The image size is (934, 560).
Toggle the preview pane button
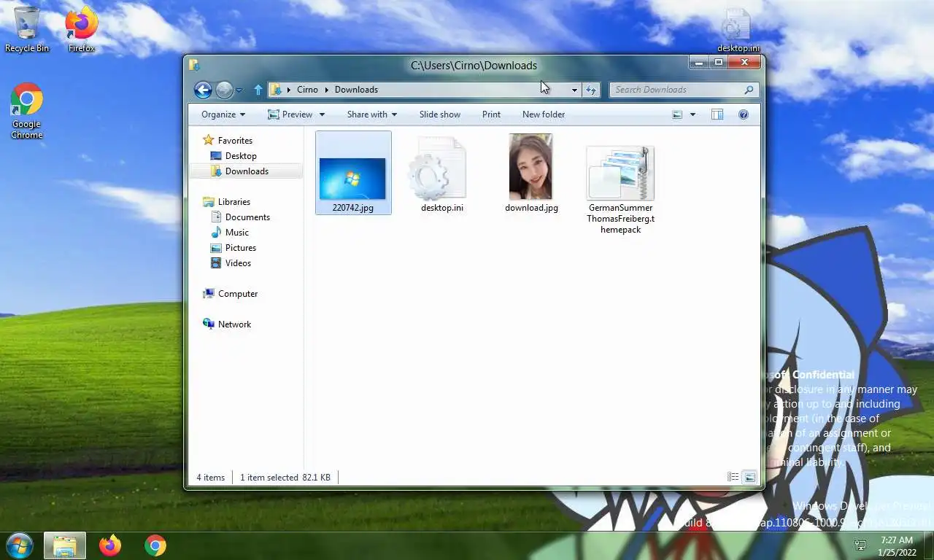pos(717,114)
